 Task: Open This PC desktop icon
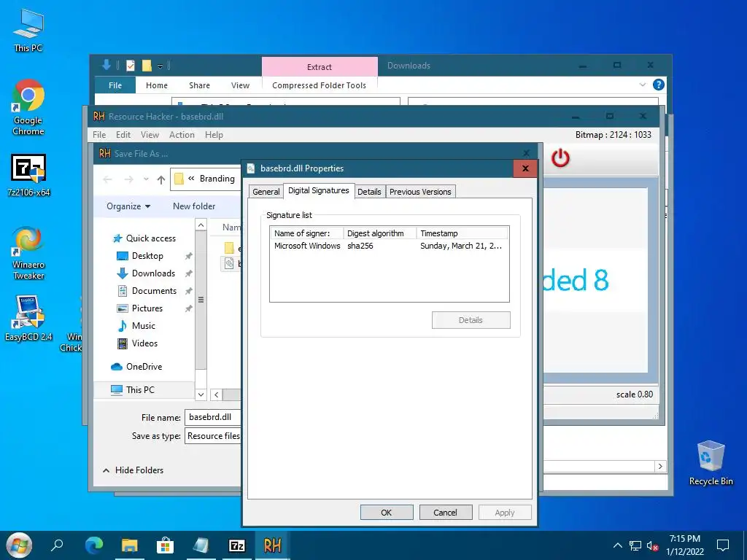coord(28,29)
